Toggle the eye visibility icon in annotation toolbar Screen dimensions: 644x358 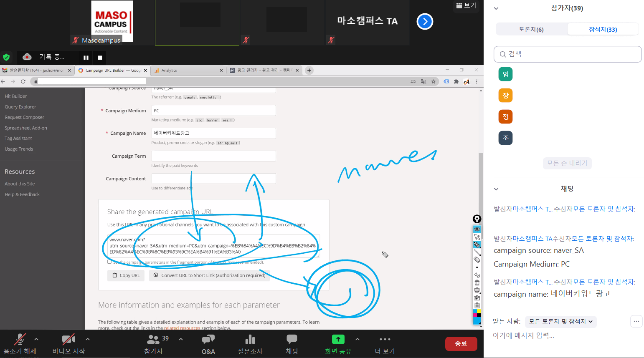(x=477, y=229)
